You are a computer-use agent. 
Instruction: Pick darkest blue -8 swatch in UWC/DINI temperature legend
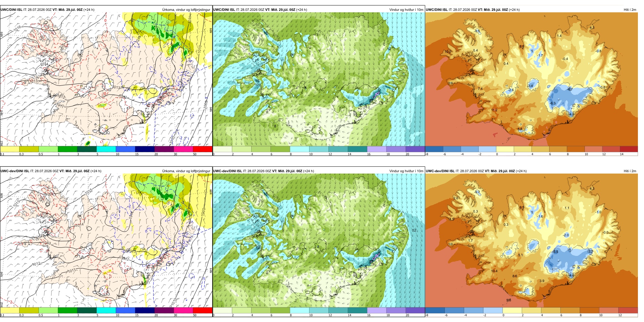click(x=434, y=149)
